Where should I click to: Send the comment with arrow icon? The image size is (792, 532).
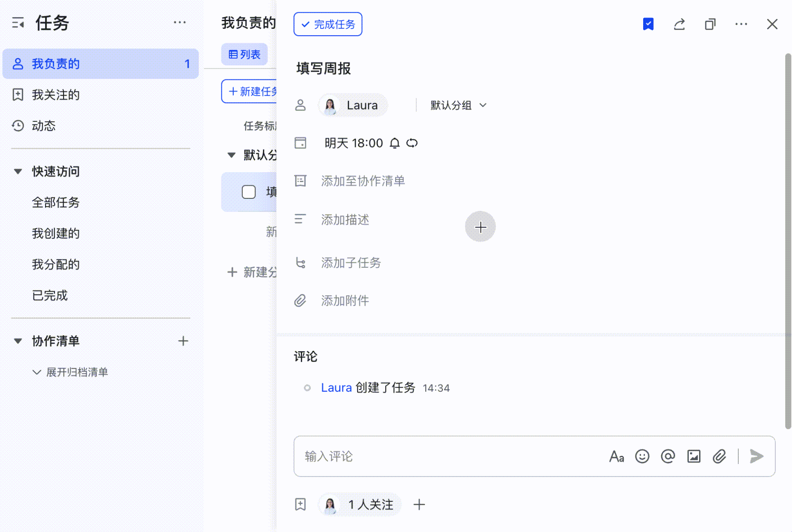point(756,456)
